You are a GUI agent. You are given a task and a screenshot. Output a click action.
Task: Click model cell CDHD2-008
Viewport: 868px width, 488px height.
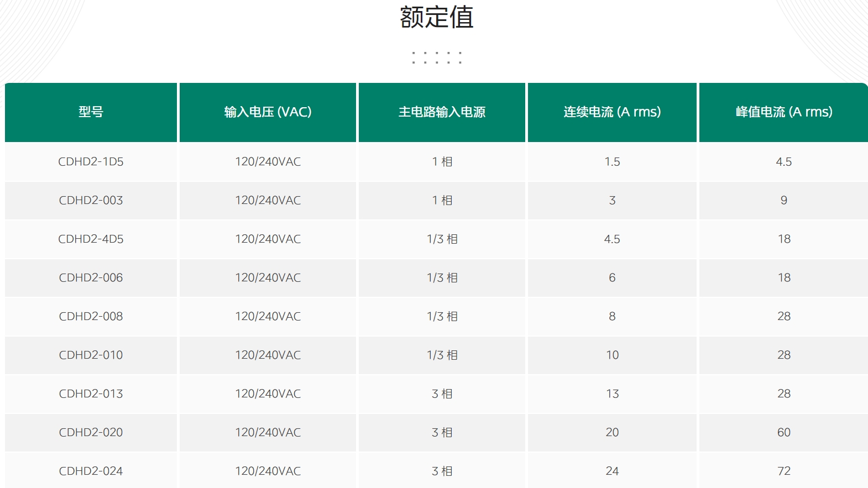pos(91,317)
